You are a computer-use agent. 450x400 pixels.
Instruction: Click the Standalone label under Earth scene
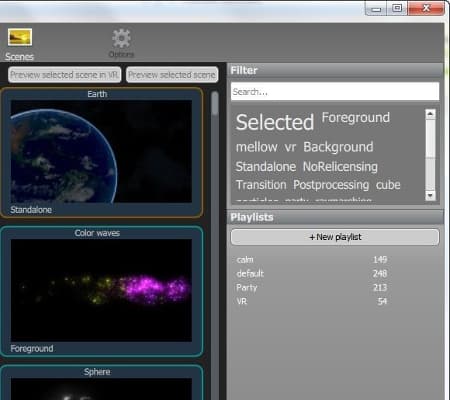point(31,210)
